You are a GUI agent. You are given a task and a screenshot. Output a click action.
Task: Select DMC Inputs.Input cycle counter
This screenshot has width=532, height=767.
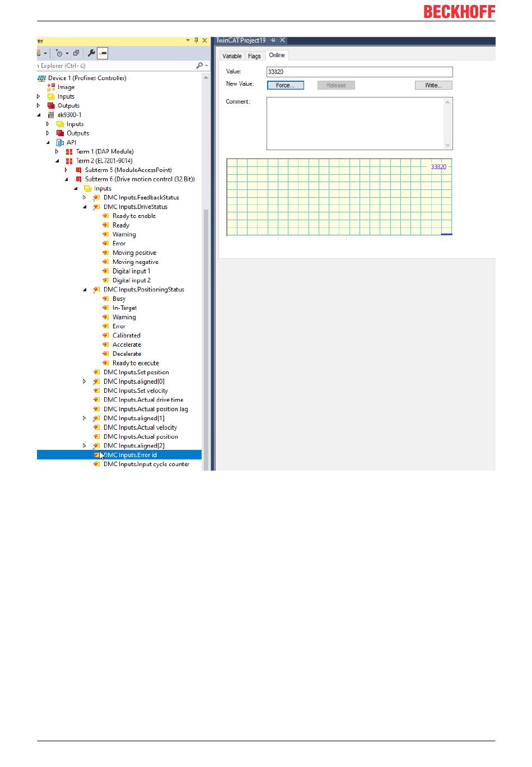click(146, 464)
